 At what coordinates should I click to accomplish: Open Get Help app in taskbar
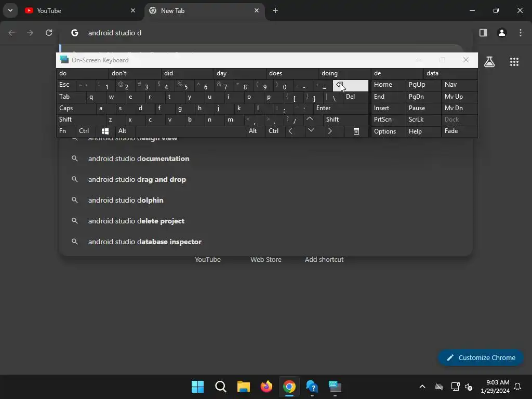(x=312, y=387)
